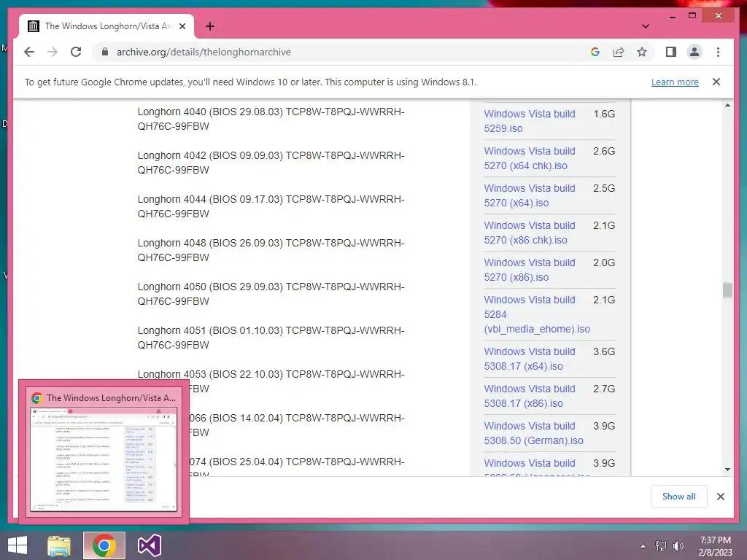Close the downloads bar
Screen dimensions: 747x560
[x=720, y=497]
